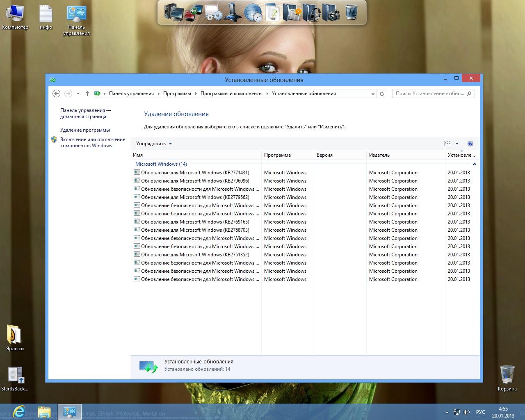Open Удаление программы link
This screenshot has width=525, height=420.
coord(85,130)
